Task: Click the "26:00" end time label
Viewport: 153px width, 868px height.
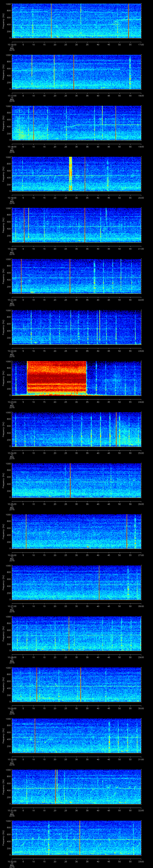Action: [x=141, y=504]
